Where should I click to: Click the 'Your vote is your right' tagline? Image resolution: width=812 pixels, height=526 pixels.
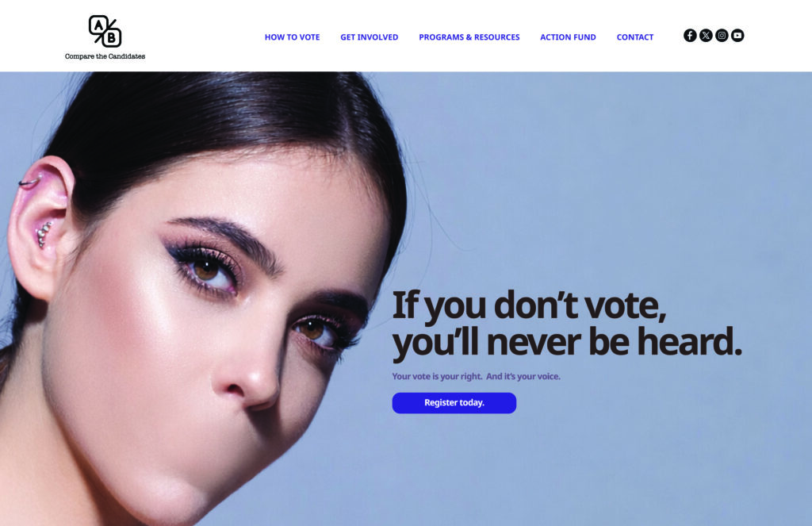click(x=476, y=376)
